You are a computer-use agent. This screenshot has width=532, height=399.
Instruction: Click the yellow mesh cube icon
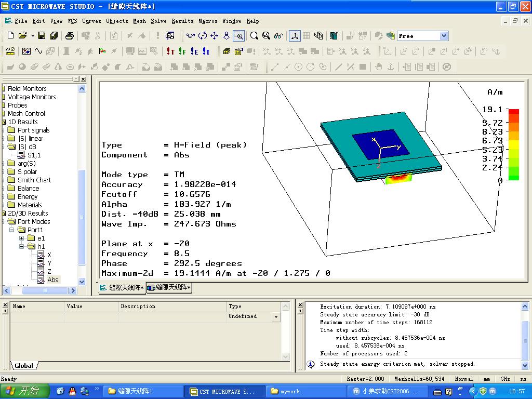coord(227,51)
